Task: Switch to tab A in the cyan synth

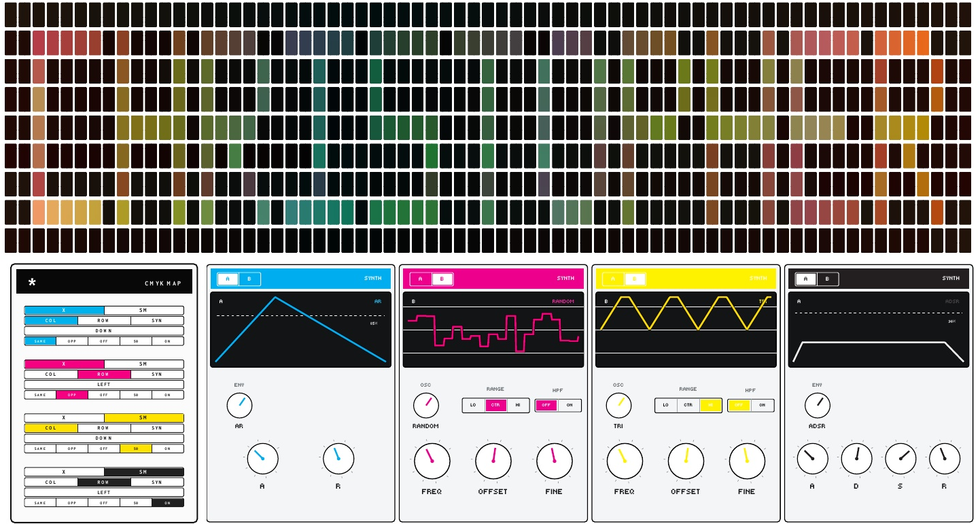Action: coord(228,279)
